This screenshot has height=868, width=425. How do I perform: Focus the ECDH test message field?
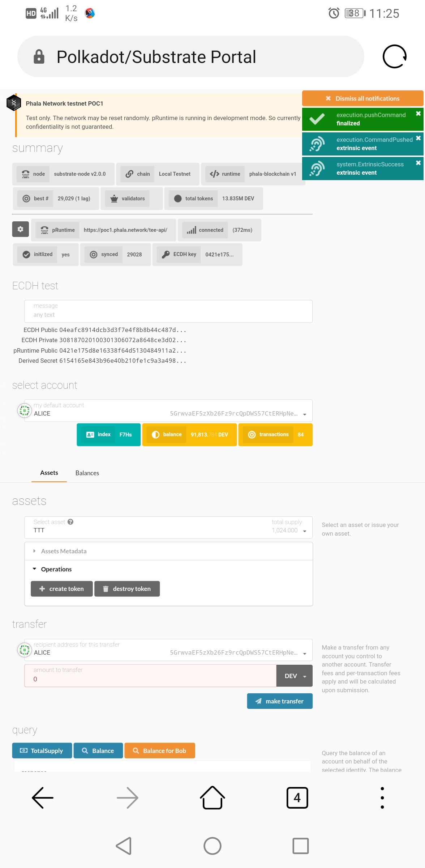pos(168,311)
